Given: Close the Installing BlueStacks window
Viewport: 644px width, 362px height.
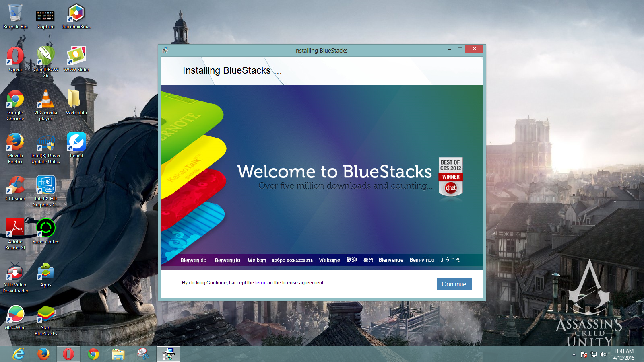Looking at the screenshot, I should click(x=475, y=49).
